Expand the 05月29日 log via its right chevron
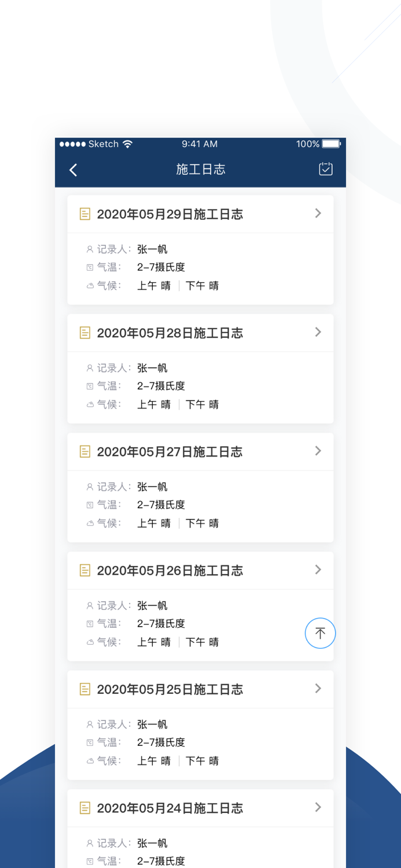401x868 pixels. (x=318, y=214)
